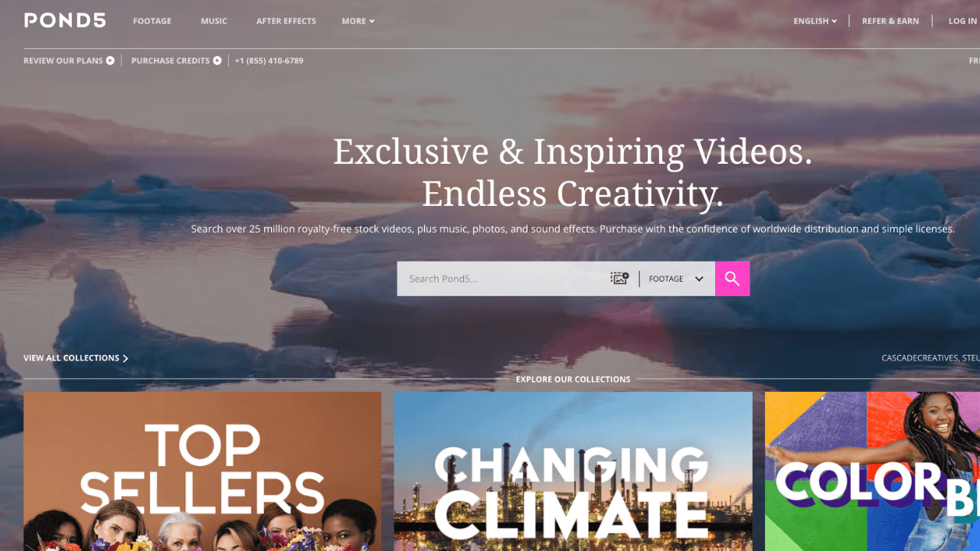Expand the More menu
The image size is (980, 551).
[x=358, y=21]
